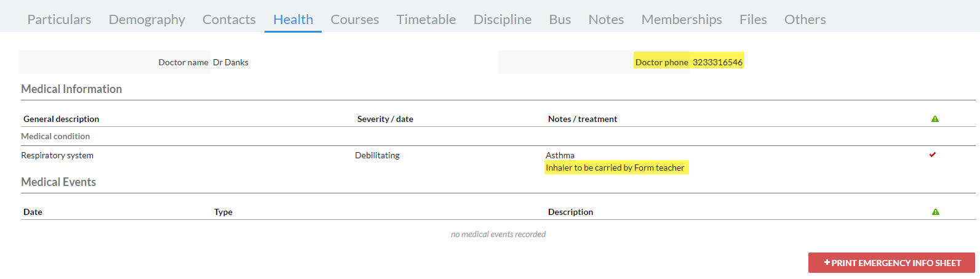Open the Contacts tab
980x279 pixels.
pos(229,20)
